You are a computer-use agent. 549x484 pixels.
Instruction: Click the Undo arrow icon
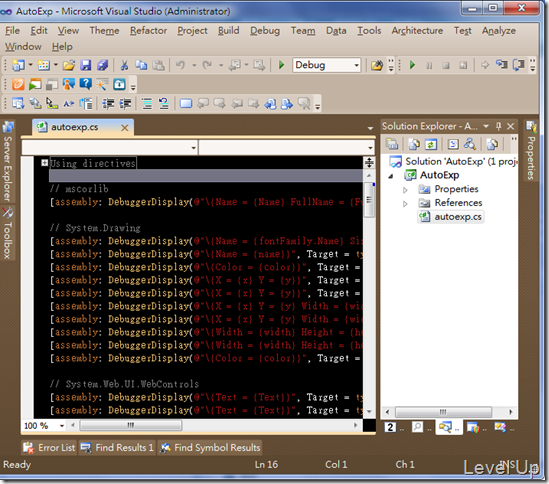(x=180, y=65)
